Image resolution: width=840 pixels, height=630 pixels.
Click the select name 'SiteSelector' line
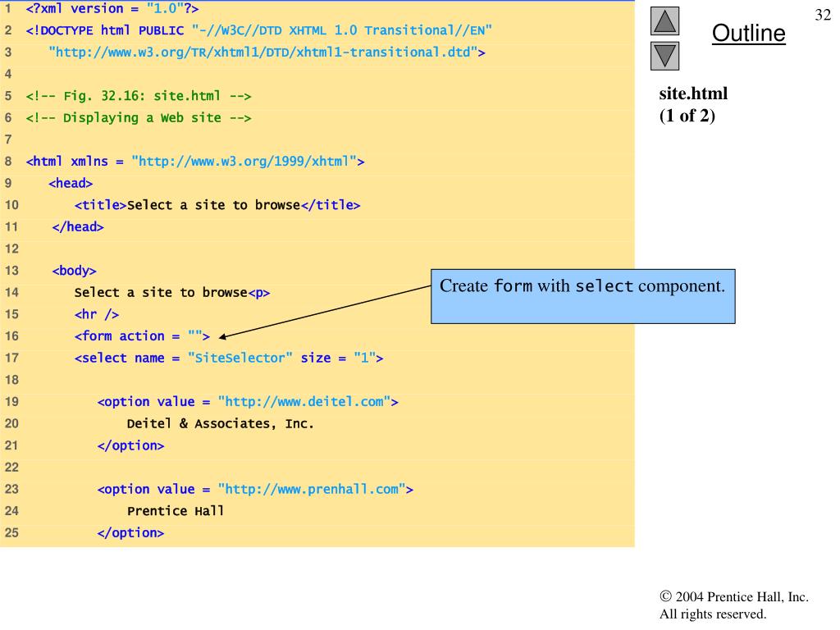click(229, 358)
